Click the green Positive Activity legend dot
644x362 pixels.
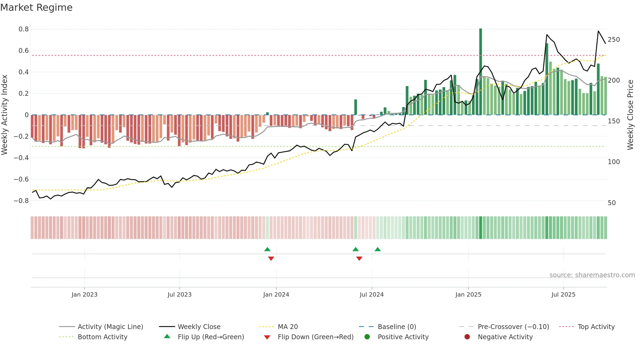[x=367, y=337]
